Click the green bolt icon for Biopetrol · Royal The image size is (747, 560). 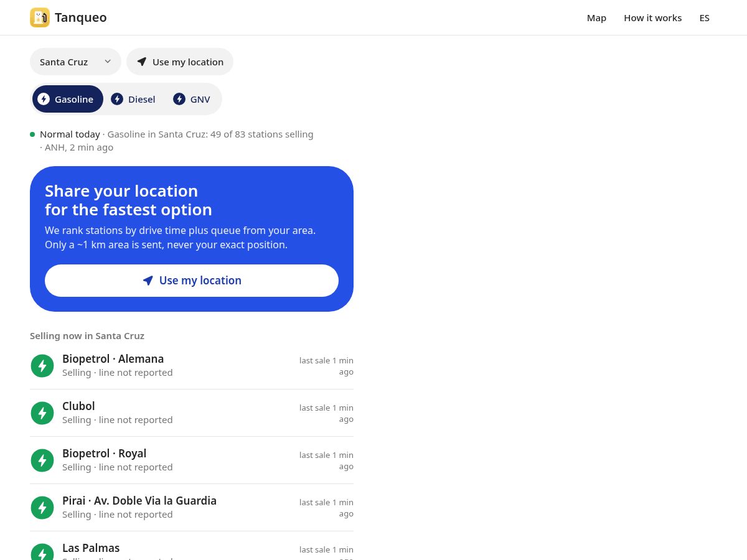pyautogui.click(x=42, y=460)
